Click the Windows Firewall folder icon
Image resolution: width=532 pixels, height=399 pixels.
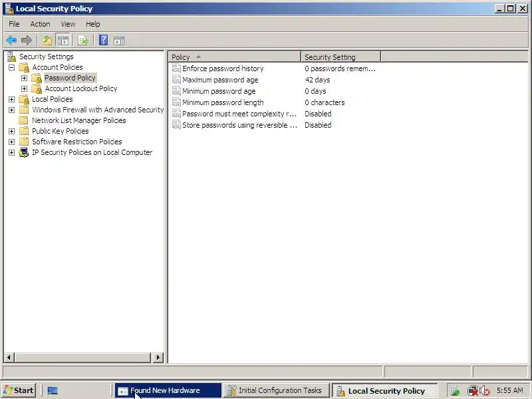(24, 110)
